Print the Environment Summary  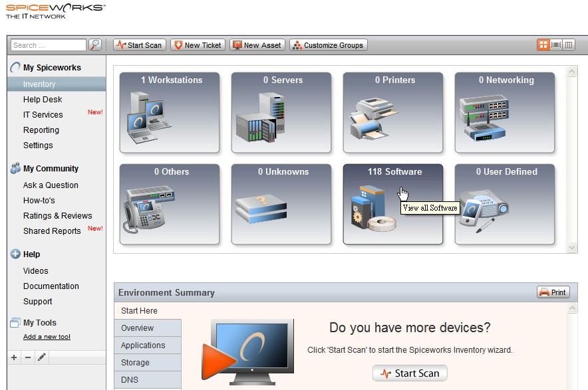tap(553, 292)
